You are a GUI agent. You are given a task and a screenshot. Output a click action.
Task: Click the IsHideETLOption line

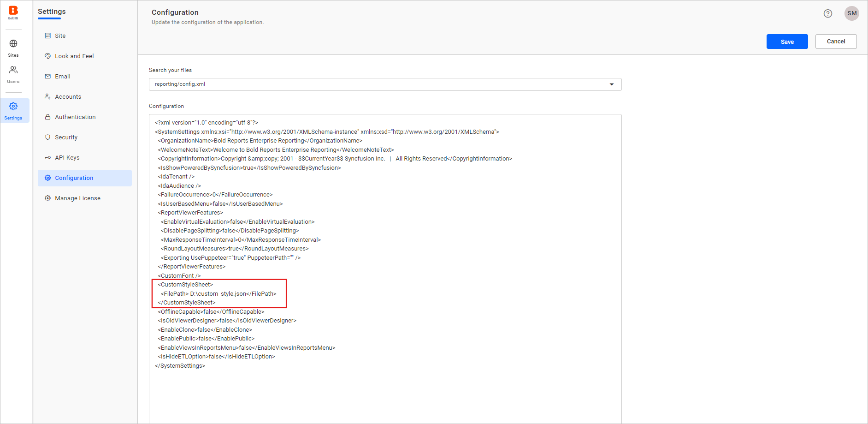click(216, 357)
